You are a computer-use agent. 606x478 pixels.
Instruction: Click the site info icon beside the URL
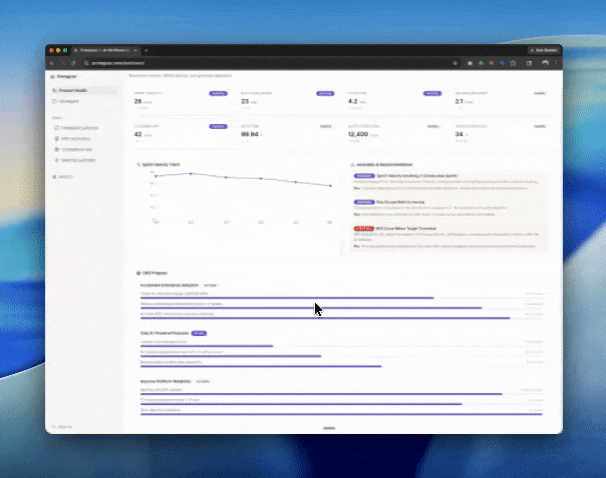pyautogui.click(x=87, y=63)
